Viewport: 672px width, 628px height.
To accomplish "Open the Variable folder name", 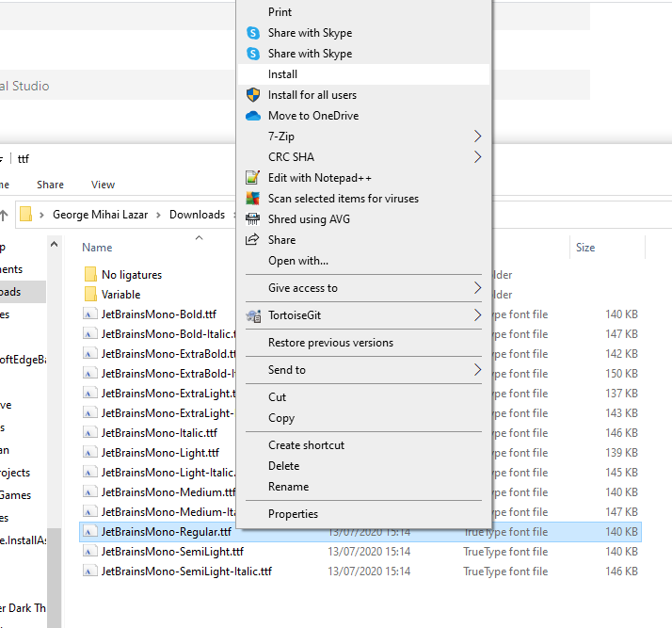I will pos(120,295).
